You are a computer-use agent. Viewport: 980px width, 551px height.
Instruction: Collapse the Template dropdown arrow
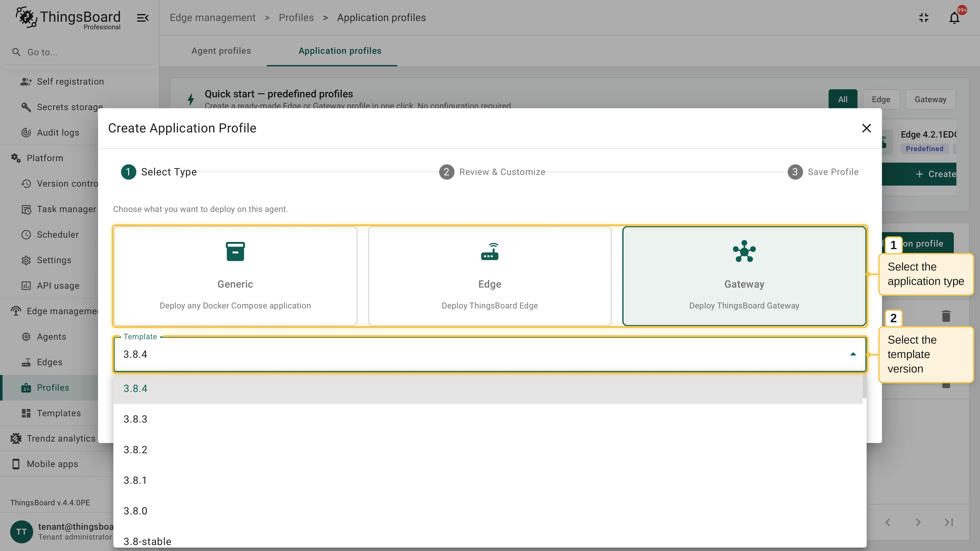click(x=853, y=354)
